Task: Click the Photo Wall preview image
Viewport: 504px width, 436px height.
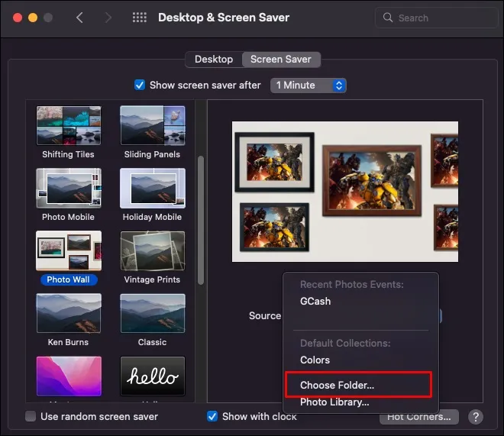Action: pyautogui.click(x=345, y=192)
